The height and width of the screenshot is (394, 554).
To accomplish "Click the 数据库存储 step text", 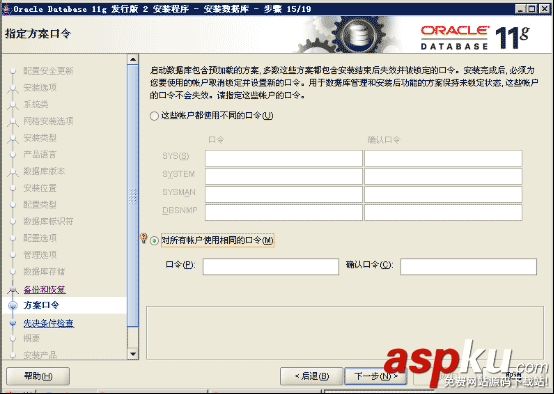I will click(x=44, y=271).
